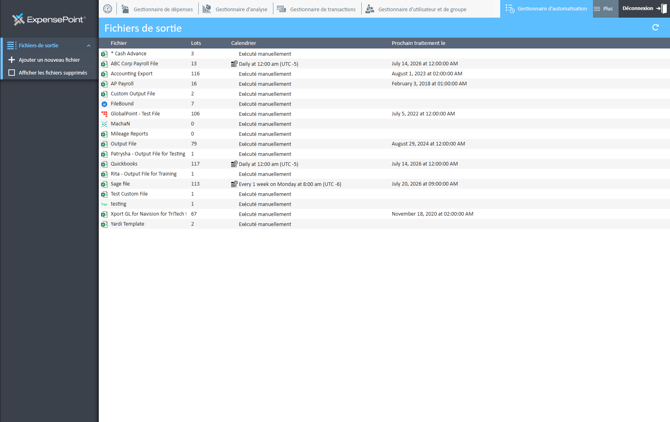This screenshot has width=670, height=422.
Task: Select Gestionnaire d'automatisation tab
Action: coord(546,9)
